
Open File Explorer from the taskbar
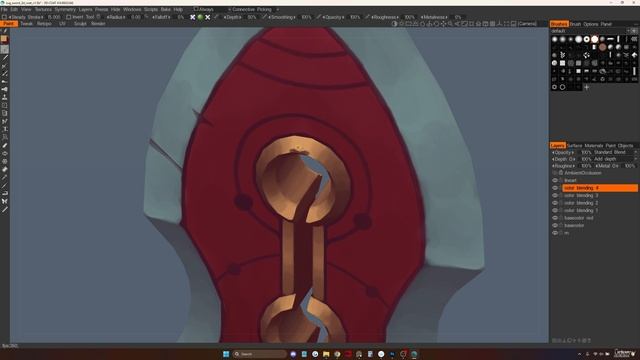click(326, 354)
